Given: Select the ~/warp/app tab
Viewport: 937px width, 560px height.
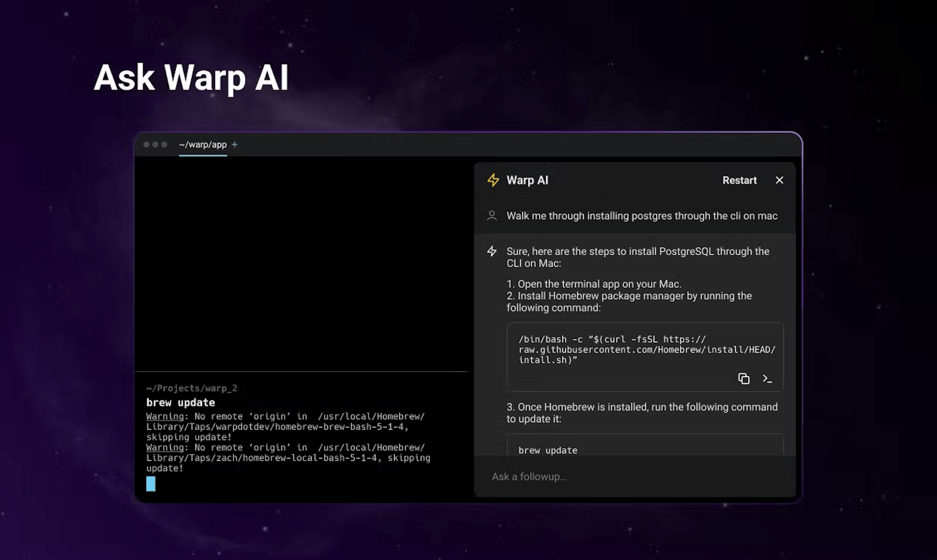Looking at the screenshot, I should click(x=203, y=144).
